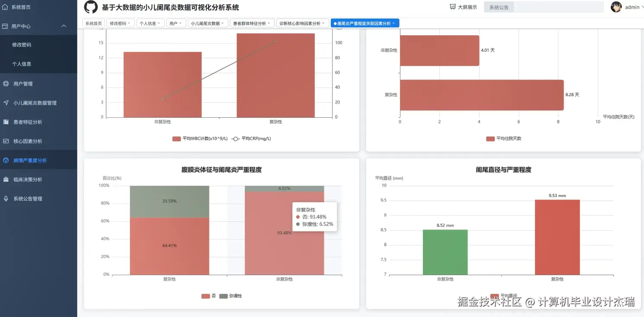Viewport: 644px width, 317px height.
Task: Click the 系统首页 home icon in sidebar
Action: 5,7
